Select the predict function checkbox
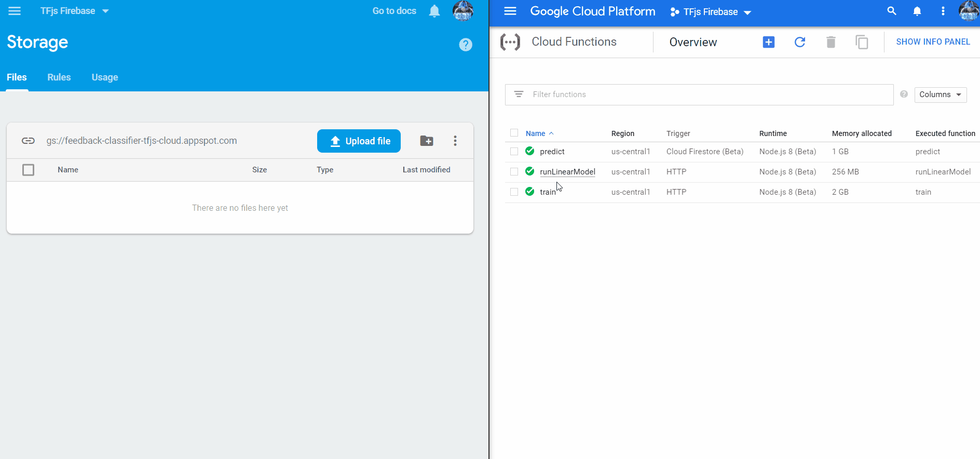The height and width of the screenshot is (459, 980). (514, 151)
